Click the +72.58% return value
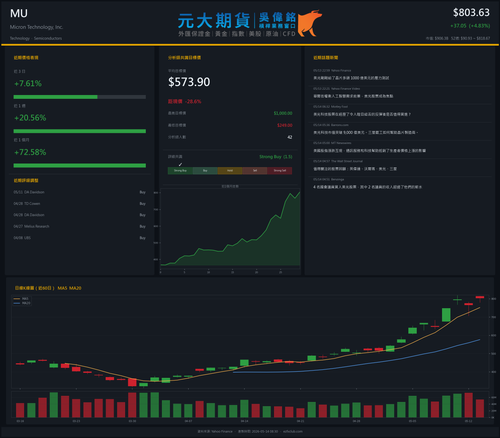500x438 pixels. [30, 152]
